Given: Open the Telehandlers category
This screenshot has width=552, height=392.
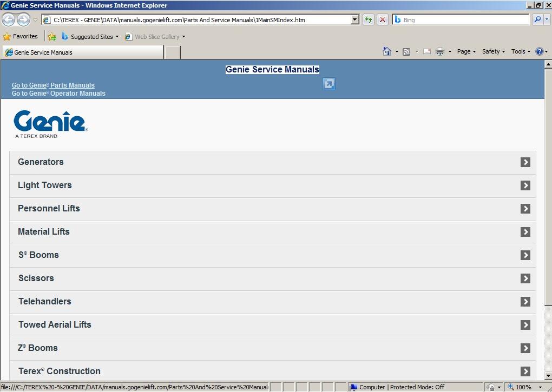Looking at the screenshot, I should (273, 301).
